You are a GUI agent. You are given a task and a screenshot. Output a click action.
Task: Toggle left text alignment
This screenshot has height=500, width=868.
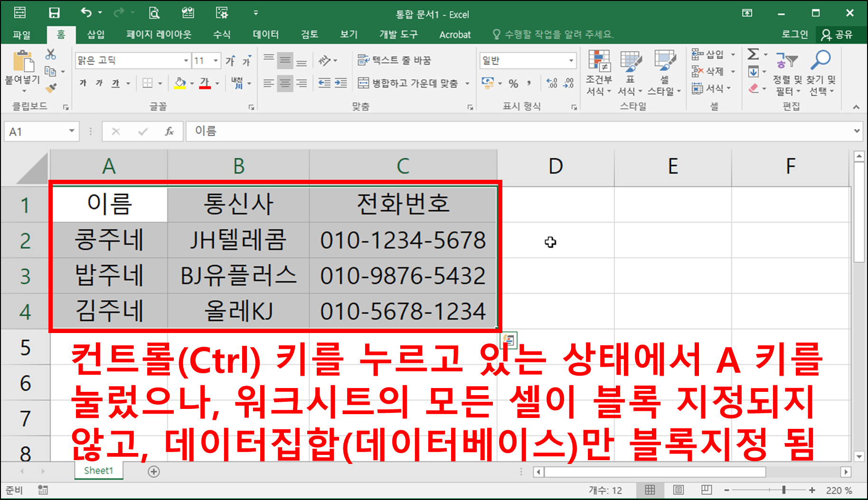tap(269, 83)
